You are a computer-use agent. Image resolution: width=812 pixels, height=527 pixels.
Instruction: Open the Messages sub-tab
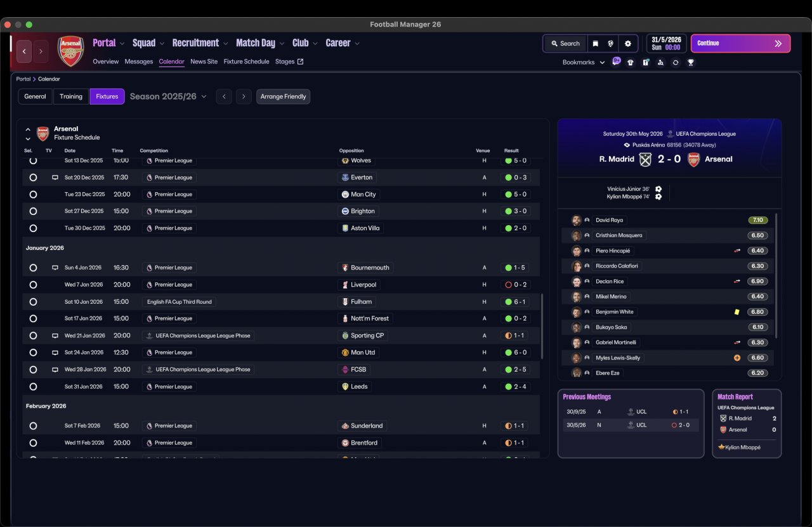(x=139, y=62)
